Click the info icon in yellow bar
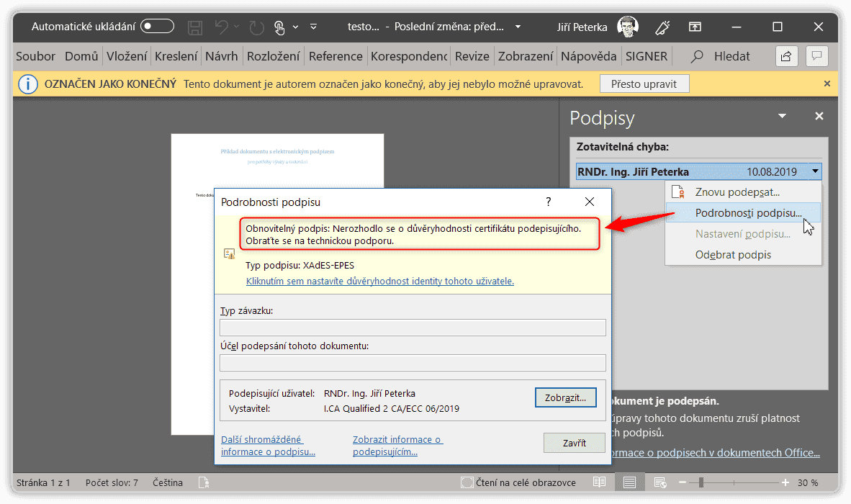The width and height of the screenshot is (851, 504). (x=27, y=84)
